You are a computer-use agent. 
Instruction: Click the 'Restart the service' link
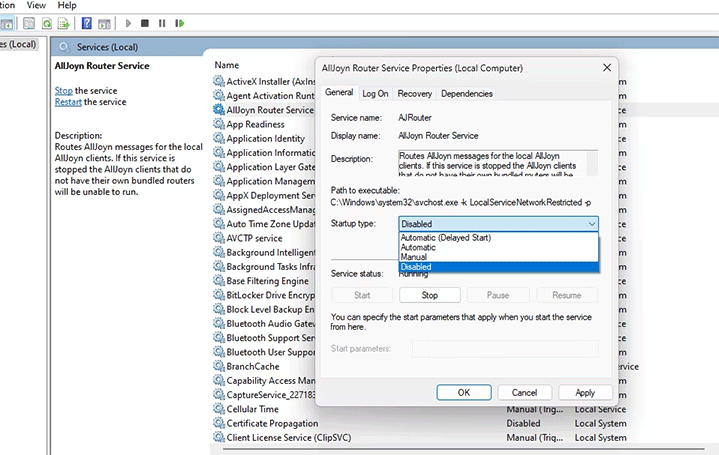tap(68, 102)
